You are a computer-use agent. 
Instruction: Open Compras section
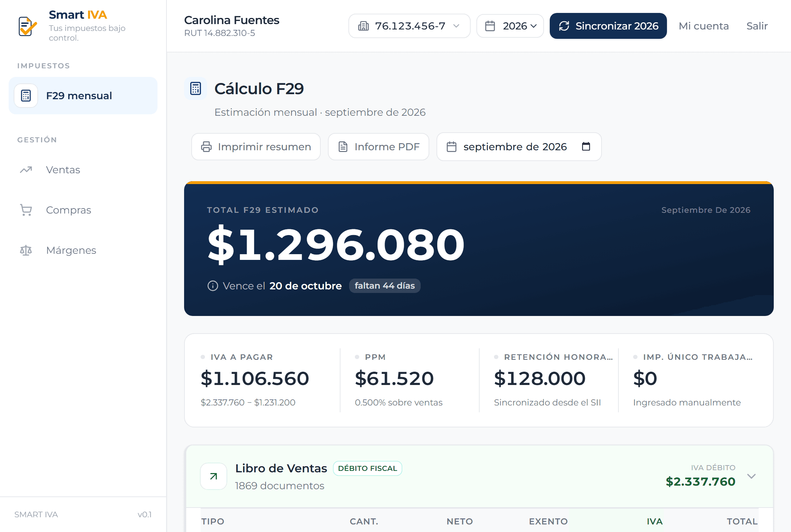(x=68, y=210)
